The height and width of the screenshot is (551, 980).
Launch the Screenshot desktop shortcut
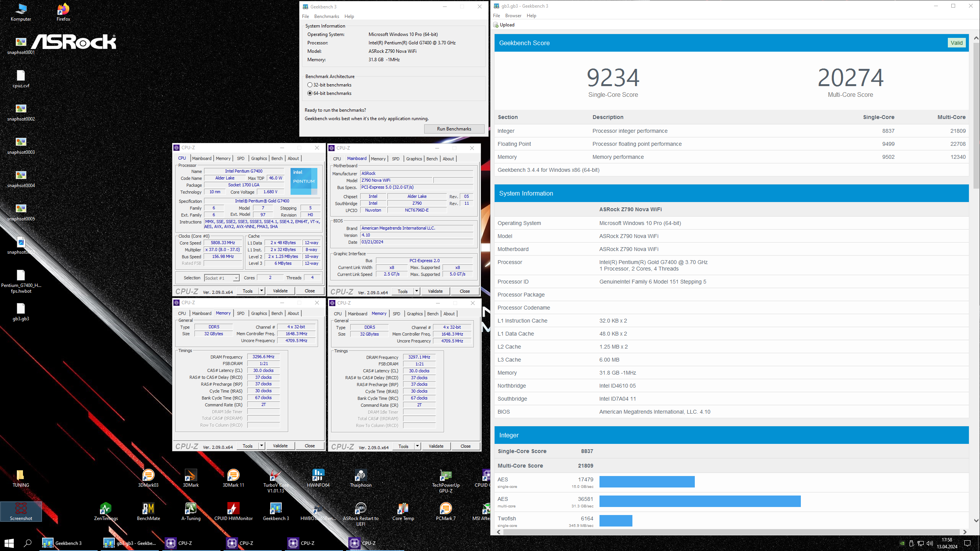coord(21,512)
